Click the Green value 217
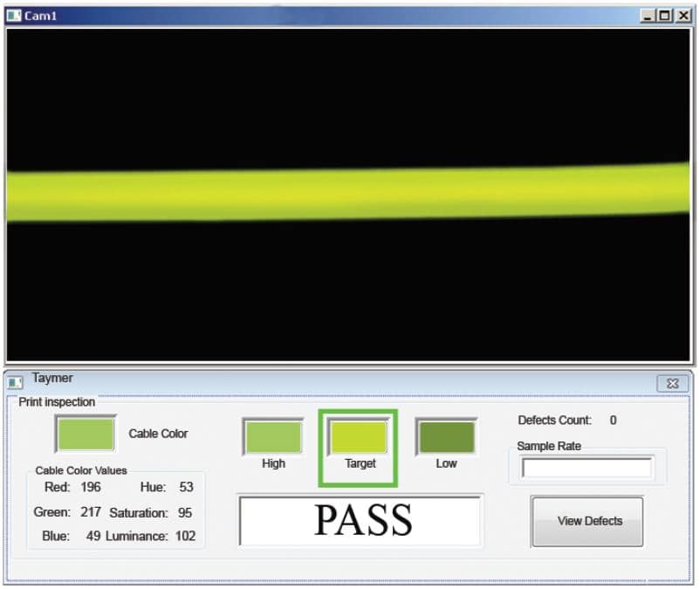This screenshot has width=700, height=589. (x=91, y=512)
